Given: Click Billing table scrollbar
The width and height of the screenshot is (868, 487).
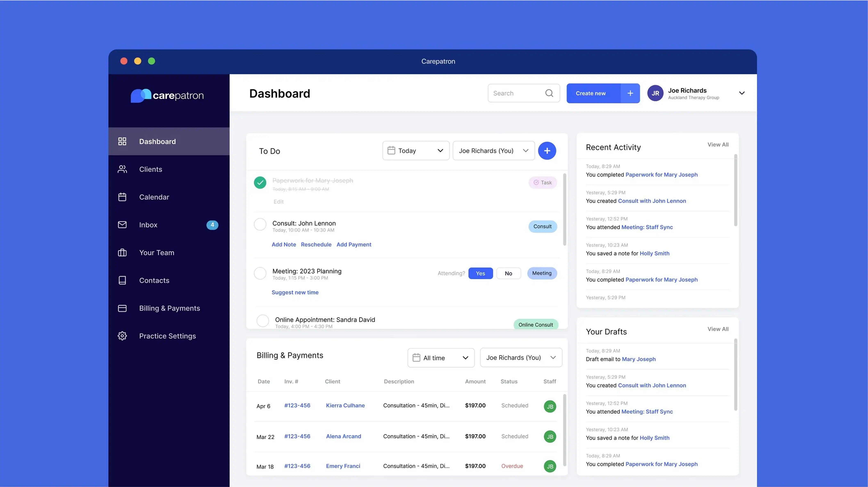Looking at the screenshot, I should 564,430.
